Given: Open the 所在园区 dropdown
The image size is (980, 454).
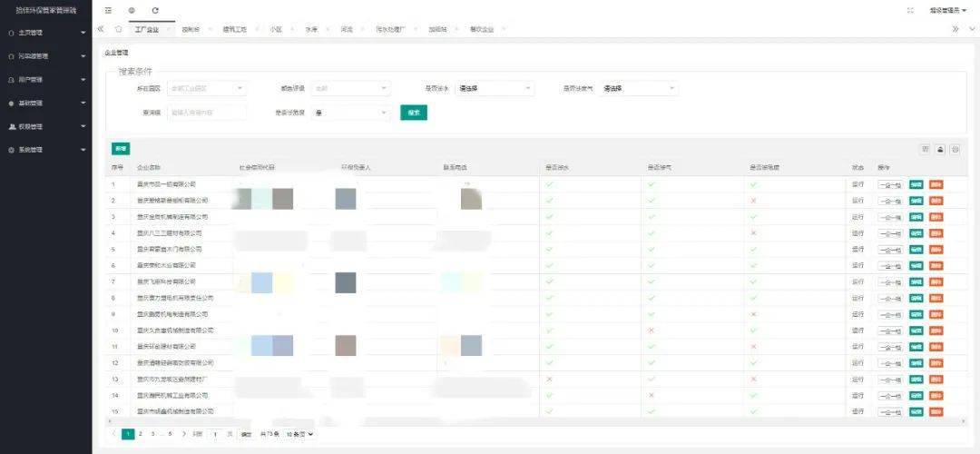Looking at the screenshot, I should coord(206,89).
